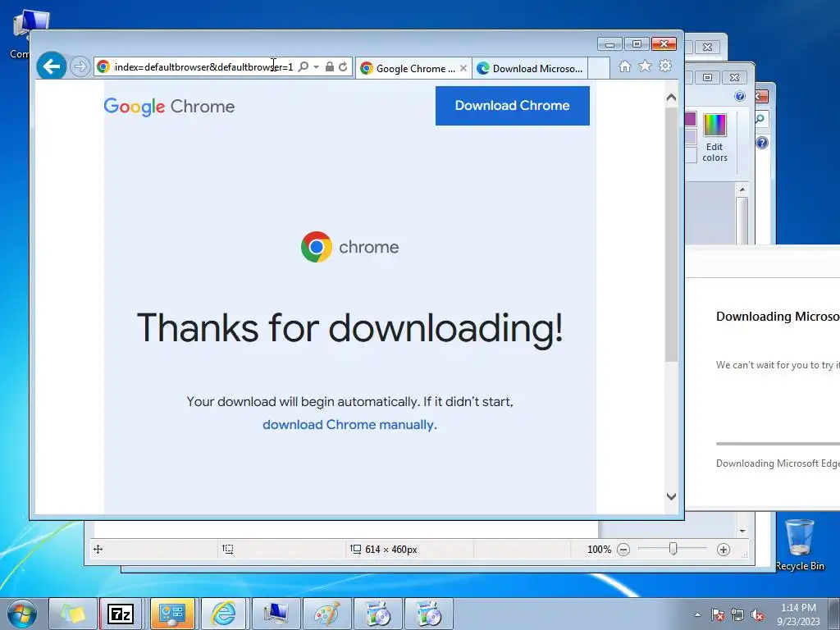Open the security lock icon in address bar
Screen dimensions: 840x630
click(330, 66)
